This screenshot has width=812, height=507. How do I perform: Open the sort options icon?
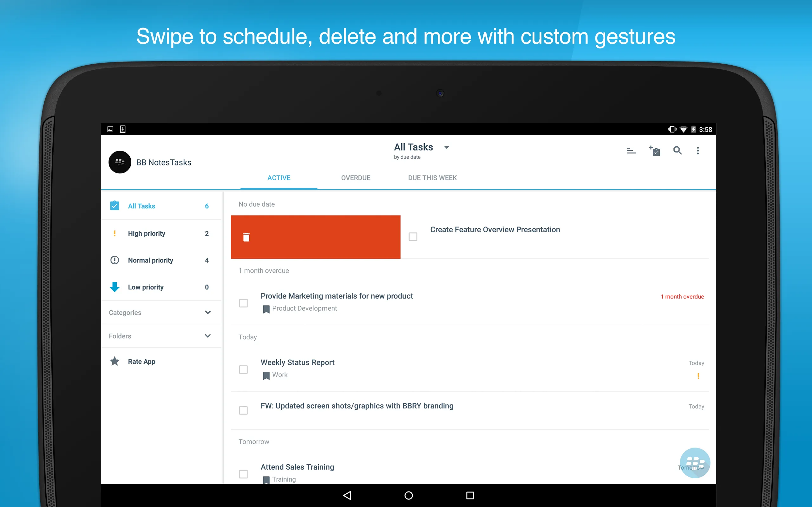click(x=632, y=151)
